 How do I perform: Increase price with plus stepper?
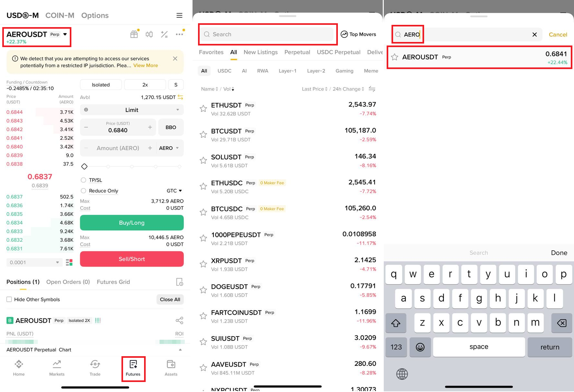coord(150,127)
